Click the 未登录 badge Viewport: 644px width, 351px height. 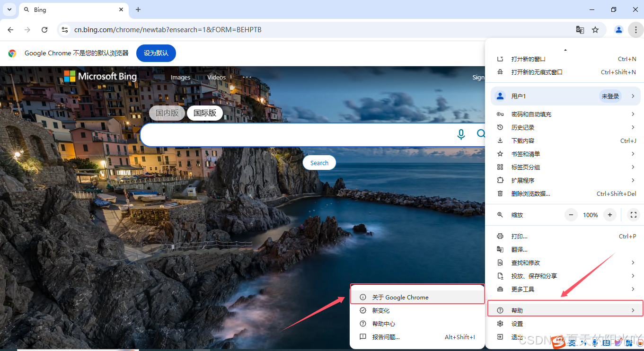[x=610, y=96]
